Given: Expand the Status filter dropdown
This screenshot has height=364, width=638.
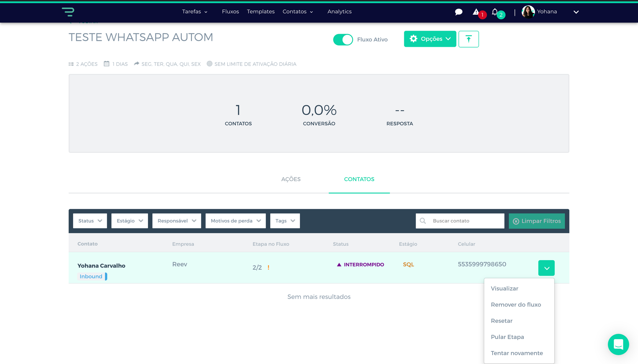Looking at the screenshot, I should click(90, 221).
